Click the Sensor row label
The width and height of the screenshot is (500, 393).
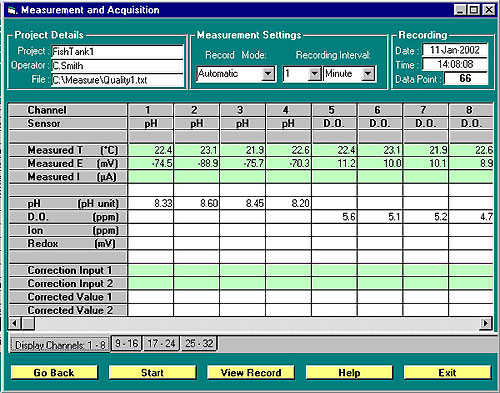coord(68,123)
